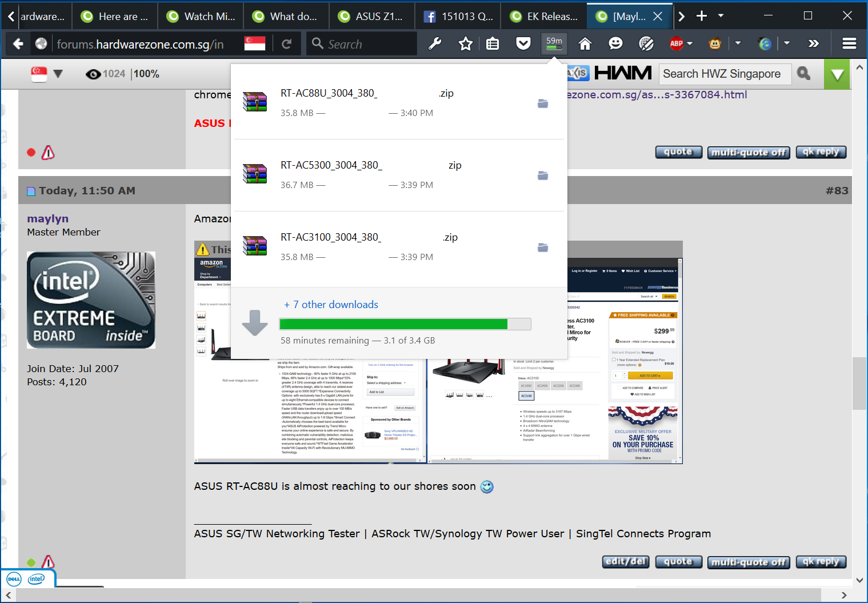Toggle multi-quote on the upper post
868x603 pixels.
tap(749, 153)
